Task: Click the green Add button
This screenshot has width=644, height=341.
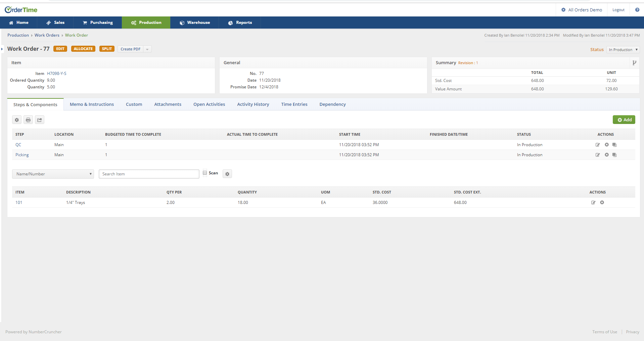Action: coord(624,120)
